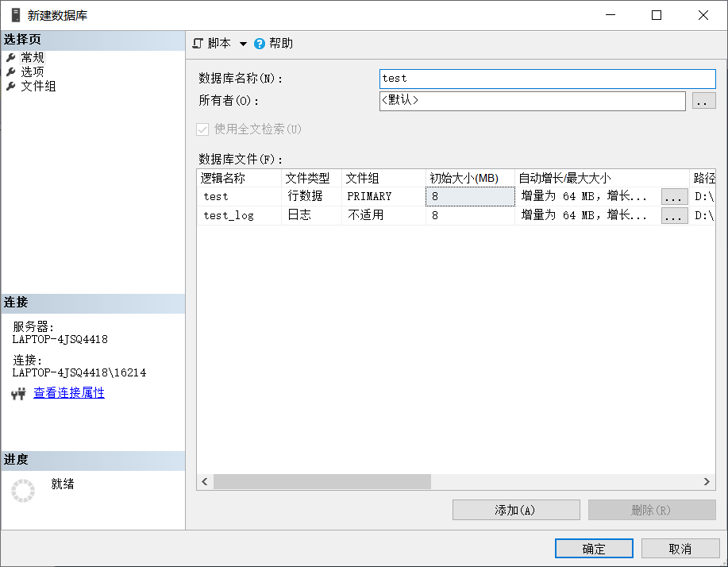
Task: Click the script icon in the toolbar
Action: point(198,44)
